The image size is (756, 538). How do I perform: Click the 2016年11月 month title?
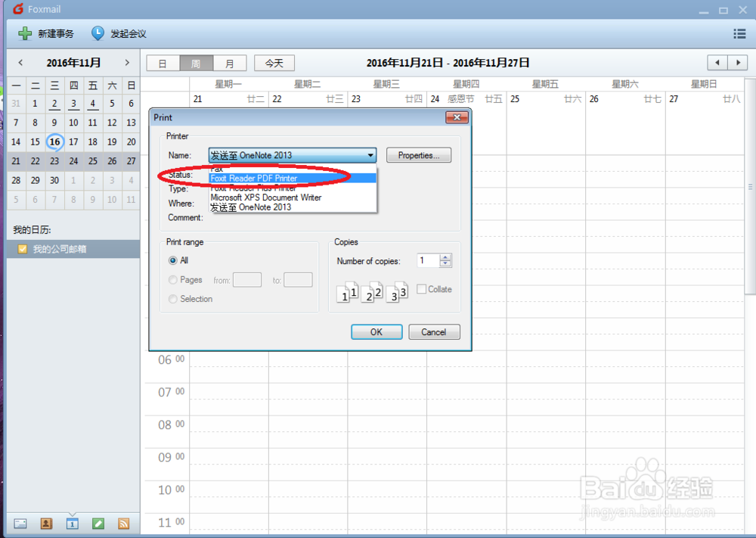(x=73, y=63)
